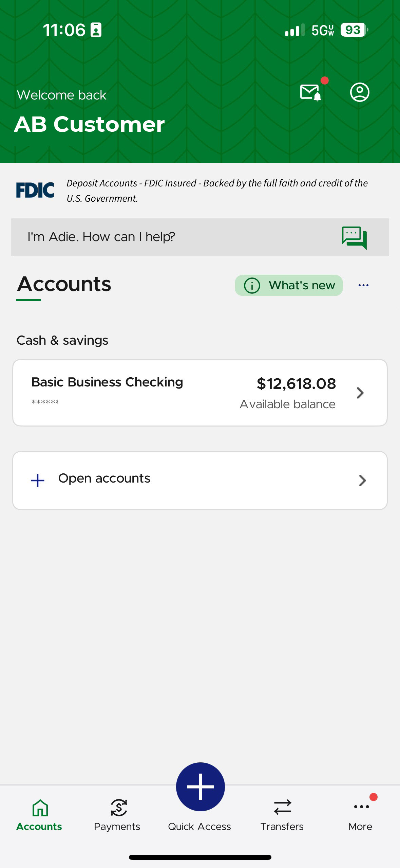Open the messages envelope notification icon
Image resolution: width=400 pixels, height=868 pixels.
(310, 92)
